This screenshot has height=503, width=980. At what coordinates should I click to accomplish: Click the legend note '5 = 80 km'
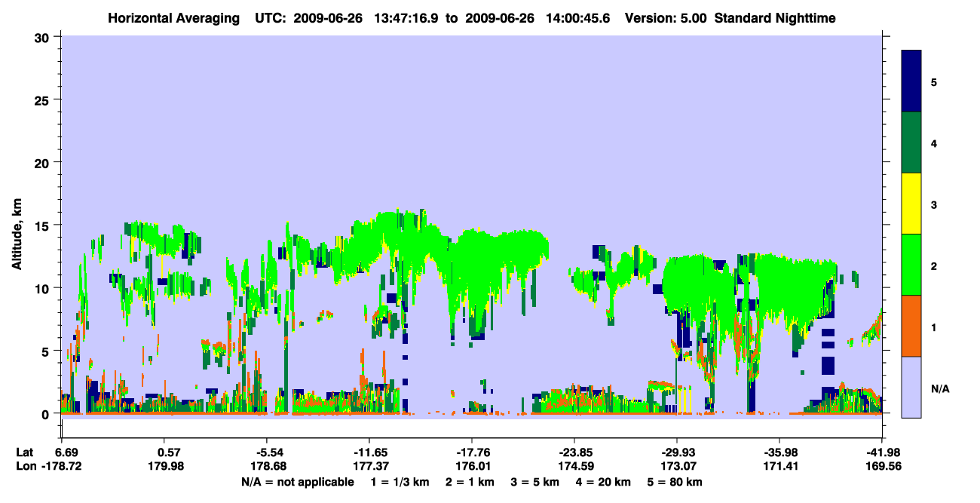[676, 482]
